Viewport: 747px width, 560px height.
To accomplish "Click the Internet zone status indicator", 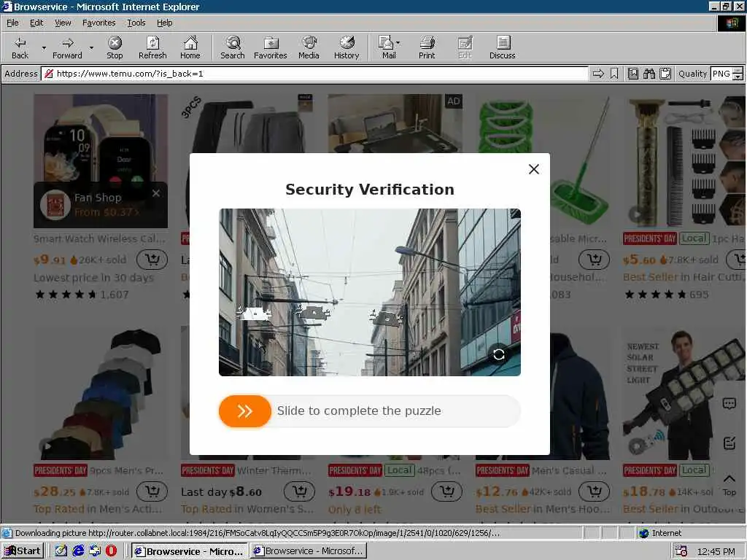I will coord(659,533).
